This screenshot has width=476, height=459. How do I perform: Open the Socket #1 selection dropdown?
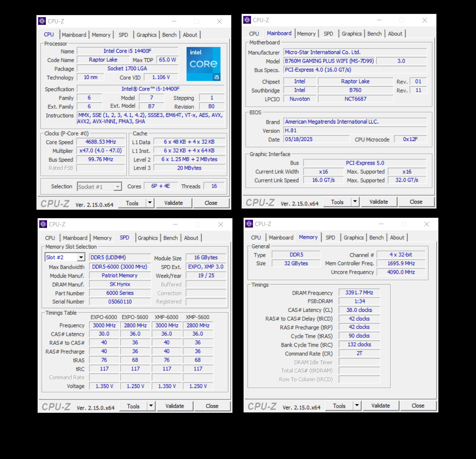point(118,187)
